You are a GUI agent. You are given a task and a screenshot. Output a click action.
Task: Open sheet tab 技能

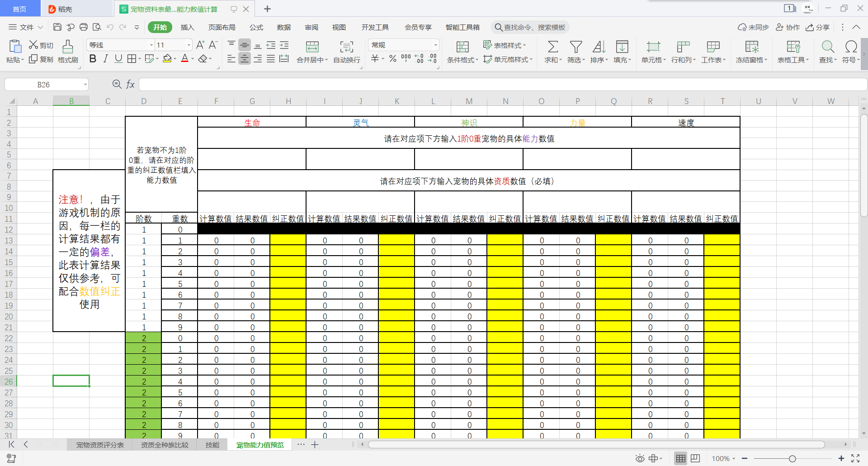212,445
